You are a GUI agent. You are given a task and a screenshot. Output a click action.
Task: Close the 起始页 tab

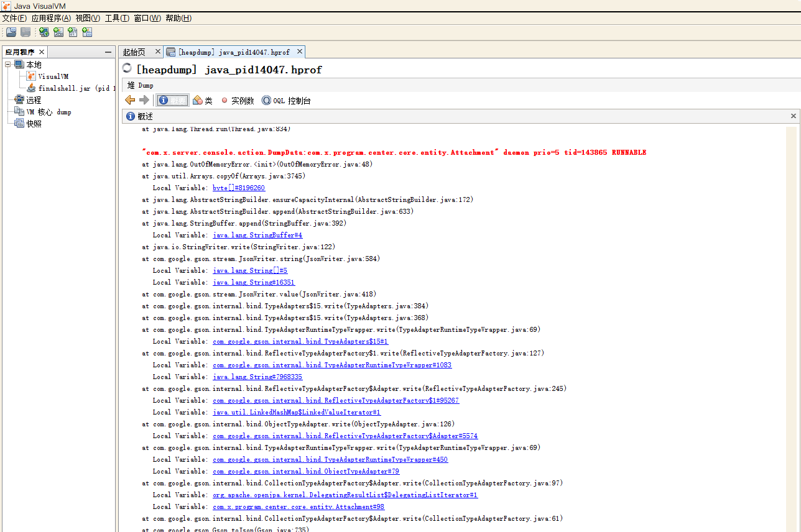[158, 52]
